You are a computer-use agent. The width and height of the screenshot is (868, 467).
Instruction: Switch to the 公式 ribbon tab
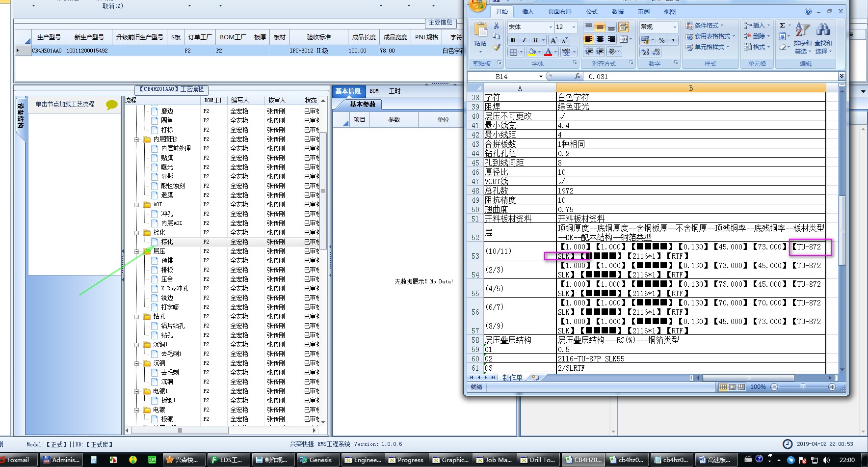pyautogui.click(x=592, y=12)
